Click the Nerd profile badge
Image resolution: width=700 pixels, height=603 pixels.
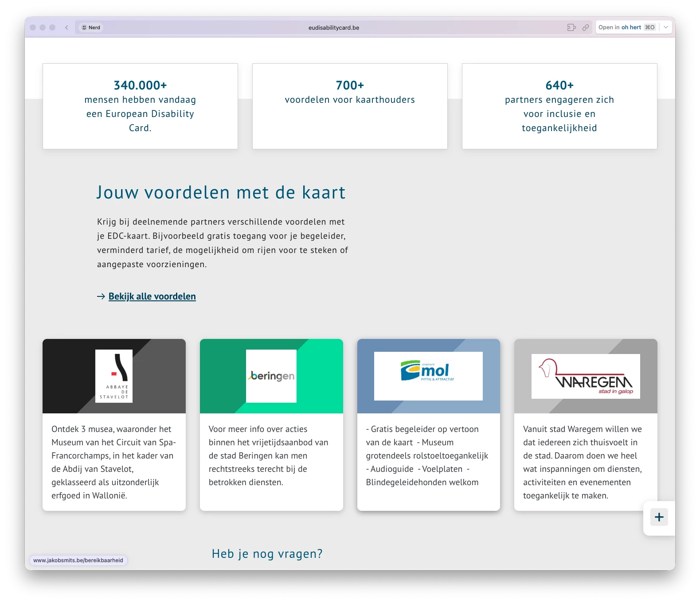coord(91,27)
